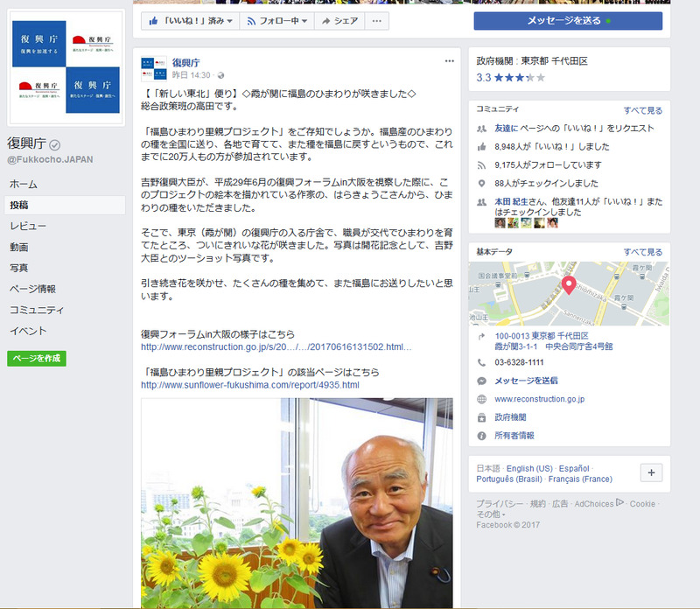Open the sunflower-fukushima.com report link
700x609 pixels.
coord(250,385)
